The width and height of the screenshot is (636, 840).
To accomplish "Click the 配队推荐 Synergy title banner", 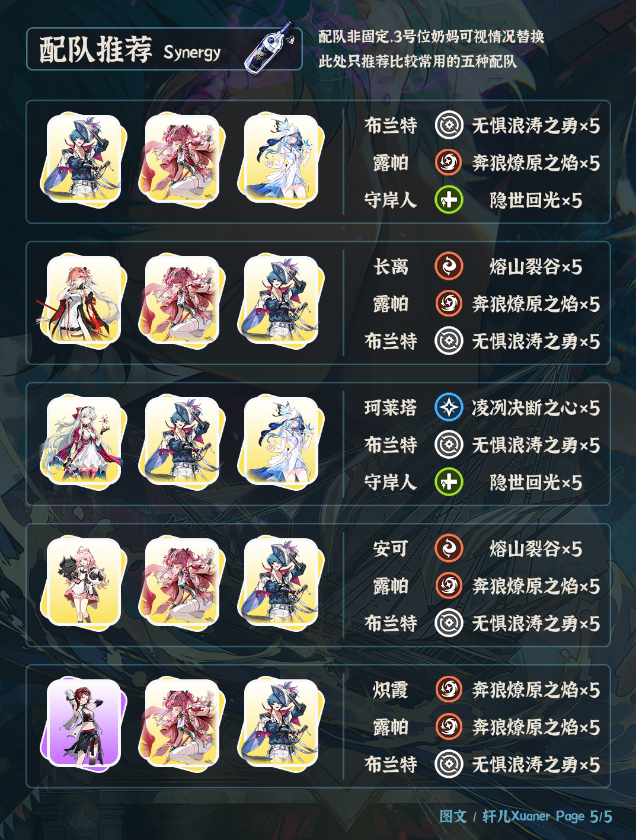I will coord(164,49).
